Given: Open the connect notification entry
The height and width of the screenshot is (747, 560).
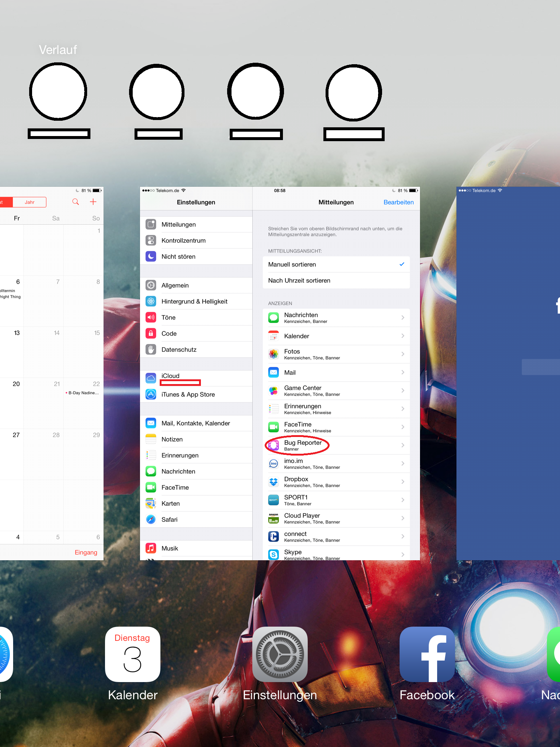Looking at the screenshot, I should click(336, 537).
